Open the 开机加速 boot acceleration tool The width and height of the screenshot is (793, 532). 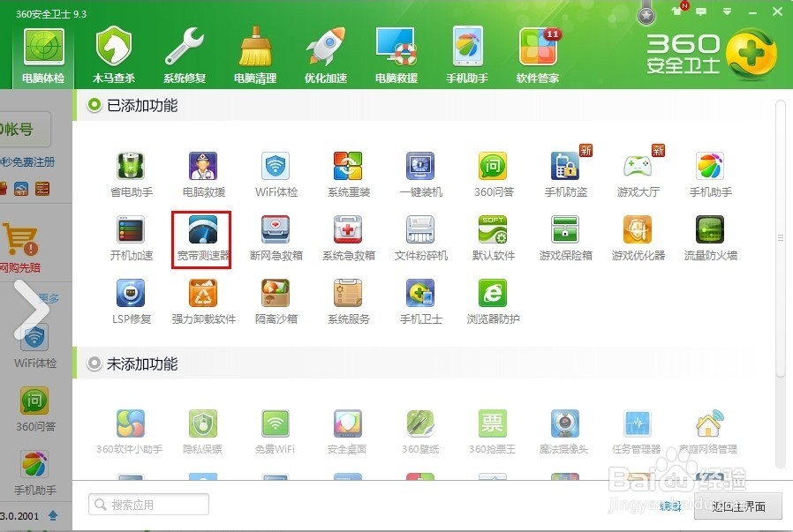coord(131,236)
